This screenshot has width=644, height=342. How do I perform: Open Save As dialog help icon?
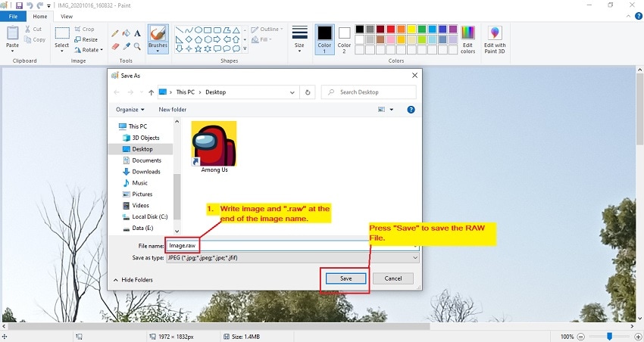tap(411, 110)
